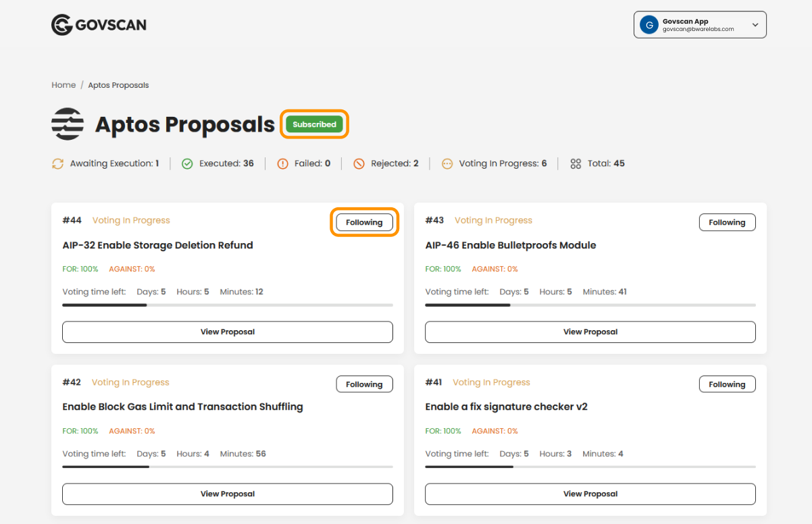The width and height of the screenshot is (812, 524).
Task: View Proposal for AIP-46 Bulletproofs Module
Action: [x=590, y=332]
